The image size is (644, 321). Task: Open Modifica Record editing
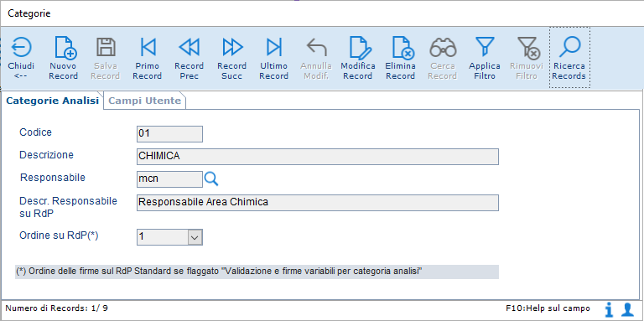click(361, 48)
